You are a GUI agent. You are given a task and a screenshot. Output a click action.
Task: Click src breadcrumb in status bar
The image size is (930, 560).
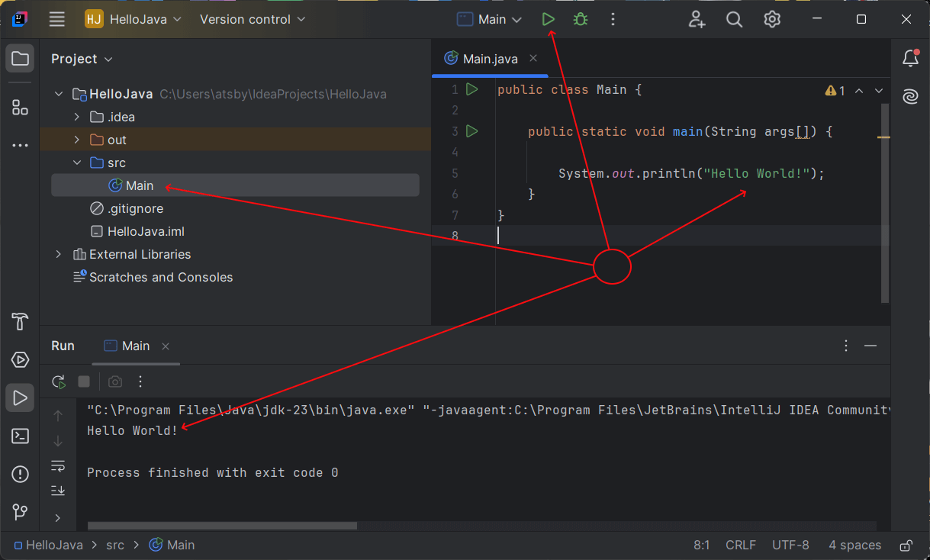(x=115, y=545)
